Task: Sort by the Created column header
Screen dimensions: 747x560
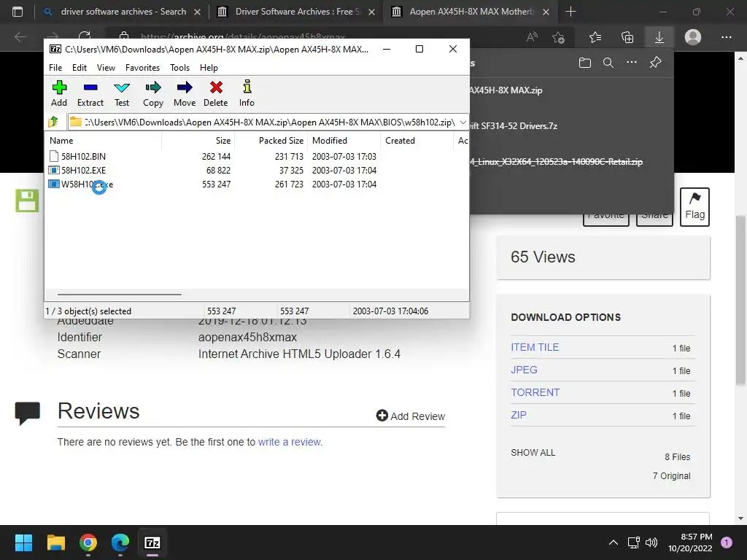Action: [x=417, y=141]
